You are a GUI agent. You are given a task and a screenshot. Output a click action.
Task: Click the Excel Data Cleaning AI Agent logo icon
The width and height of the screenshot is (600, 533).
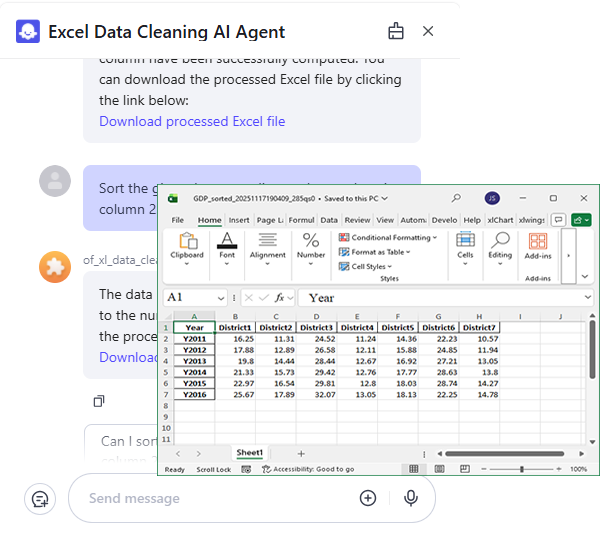[28, 31]
